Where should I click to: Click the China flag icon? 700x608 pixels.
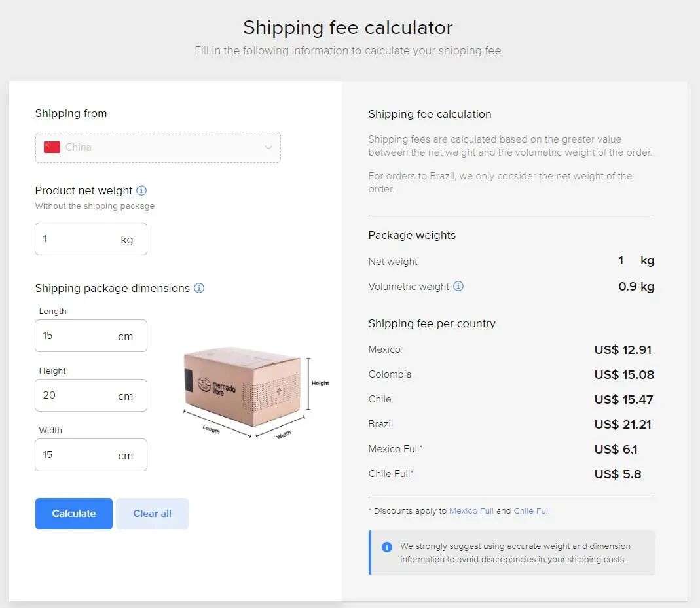tap(52, 147)
